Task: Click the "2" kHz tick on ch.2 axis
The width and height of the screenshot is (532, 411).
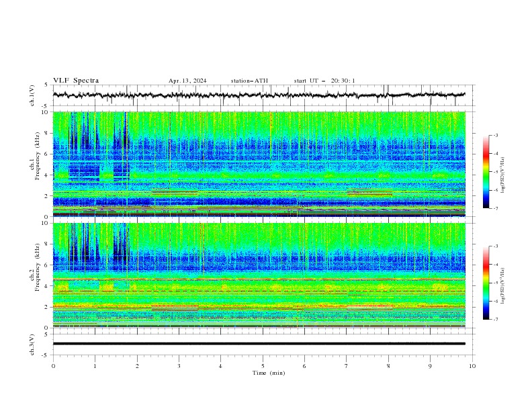Action: (x=48, y=307)
